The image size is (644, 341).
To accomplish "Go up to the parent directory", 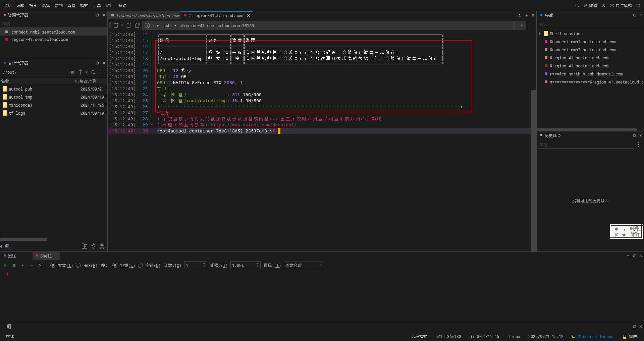I will (80, 72).
